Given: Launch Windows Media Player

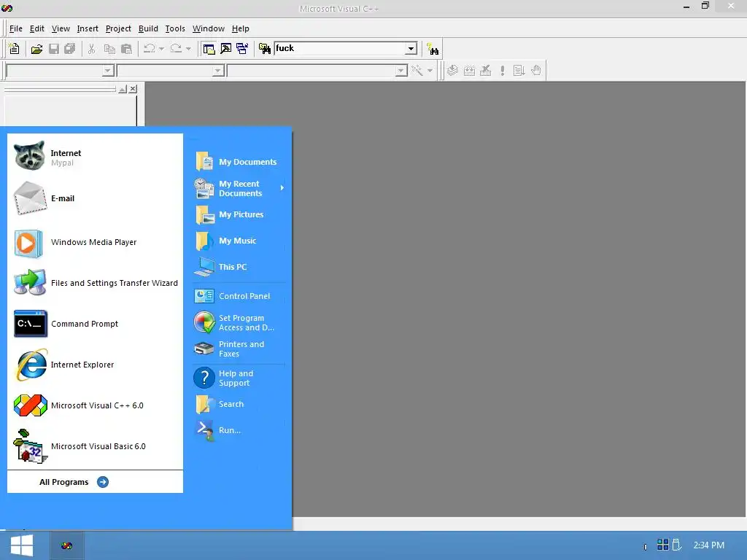Looking at the screenshot, I should click(x=96, y=242).
